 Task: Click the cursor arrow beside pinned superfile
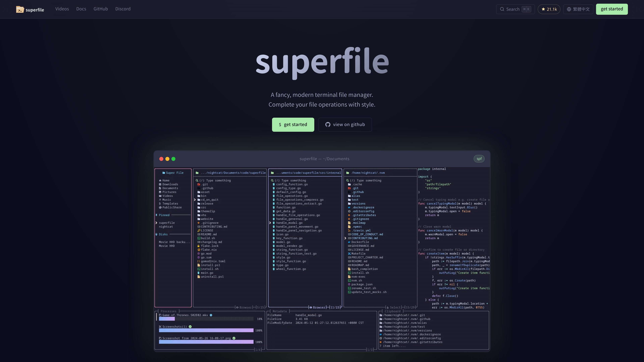click(x=156, y=223)
